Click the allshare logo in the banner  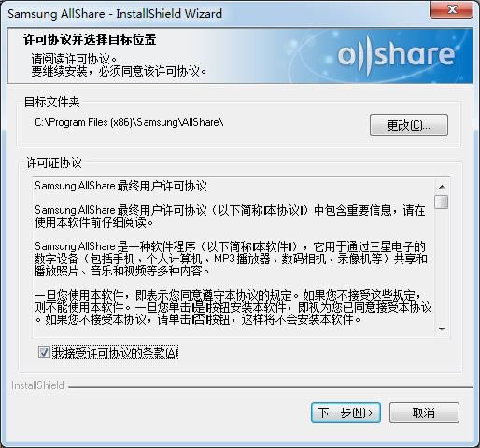[x=396, y=56]
